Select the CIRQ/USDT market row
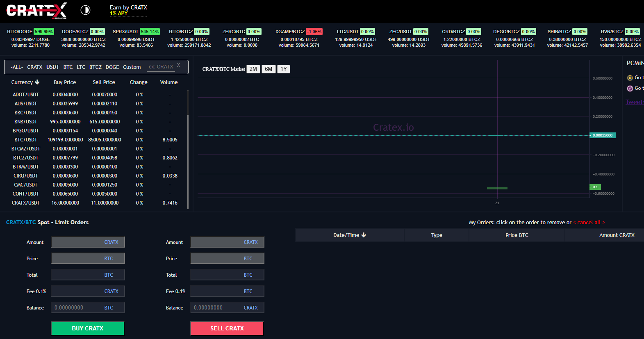Screen dimensions: 644x339 coord(96,175)
